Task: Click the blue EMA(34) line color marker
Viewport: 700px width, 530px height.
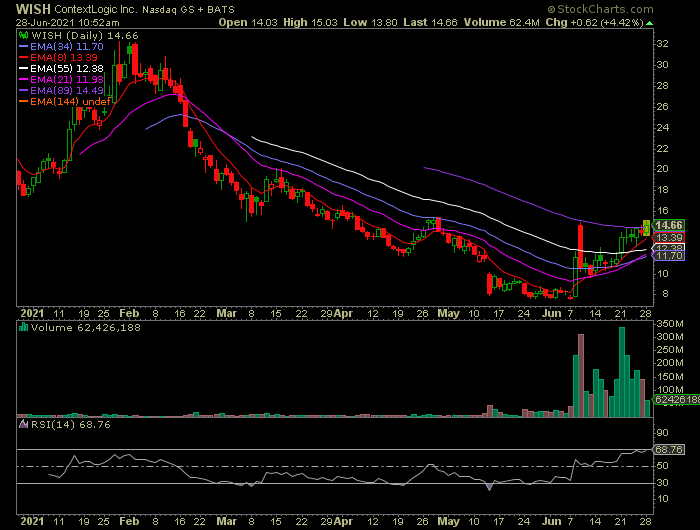Action: coord(24,46)
